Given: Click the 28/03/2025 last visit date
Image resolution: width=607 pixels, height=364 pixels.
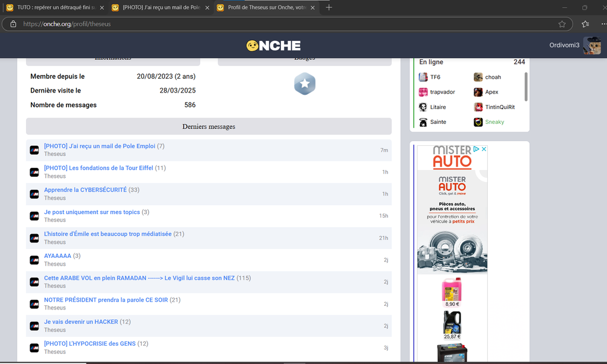Looking at the screenshot, I should [x=178, y=91].
